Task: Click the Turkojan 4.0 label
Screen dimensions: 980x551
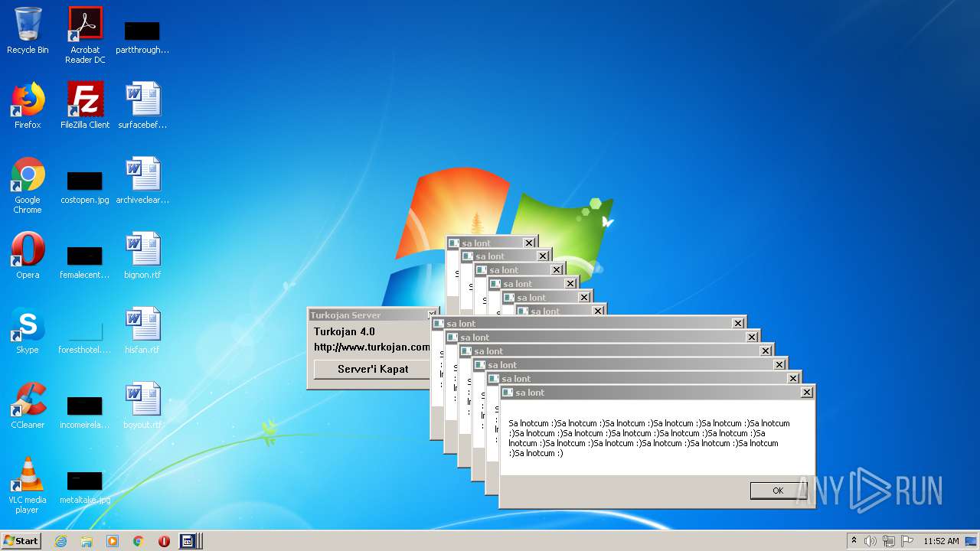Action: 345,332
